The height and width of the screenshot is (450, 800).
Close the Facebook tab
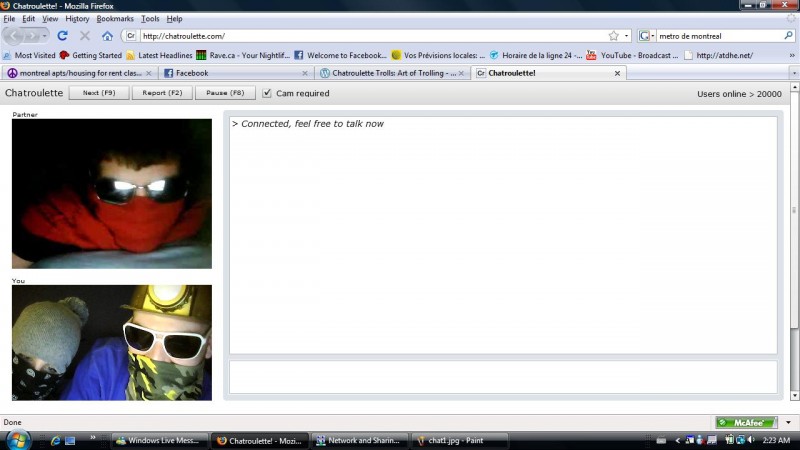[305, 73]
